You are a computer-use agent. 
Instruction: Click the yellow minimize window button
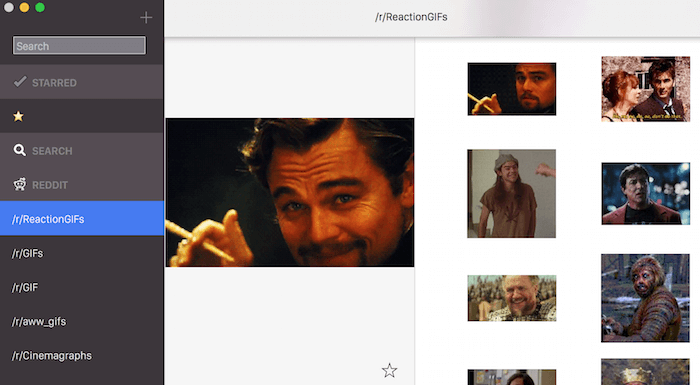coord(25,8)
